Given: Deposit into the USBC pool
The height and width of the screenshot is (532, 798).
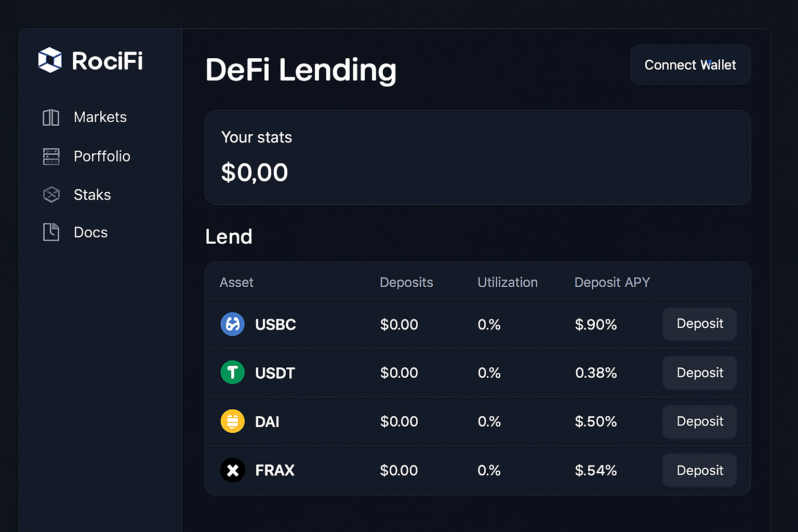Looking at the screenshot, I should pos(699,324).
